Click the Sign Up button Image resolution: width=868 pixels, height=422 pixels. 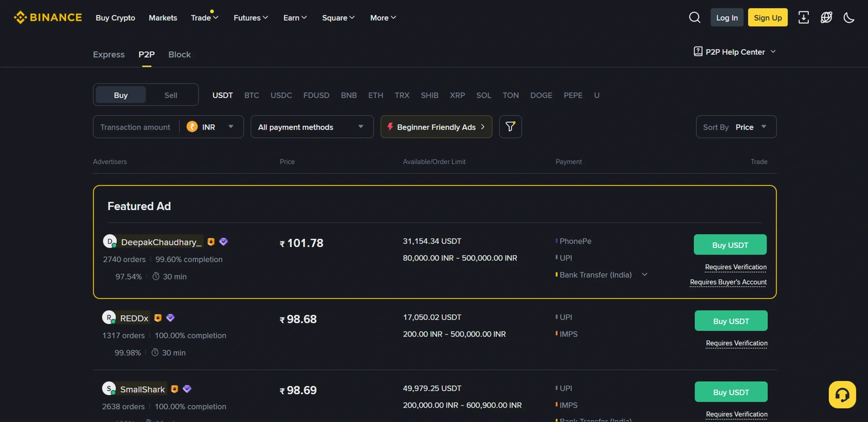coord(768,17)
